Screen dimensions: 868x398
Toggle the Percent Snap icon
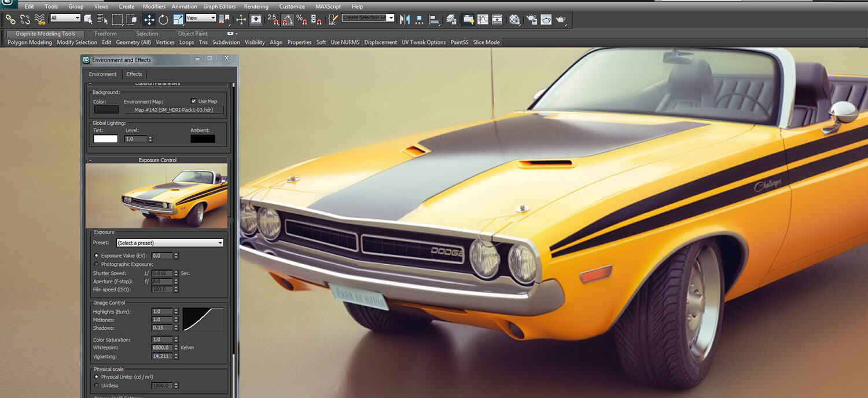[301, 19]
